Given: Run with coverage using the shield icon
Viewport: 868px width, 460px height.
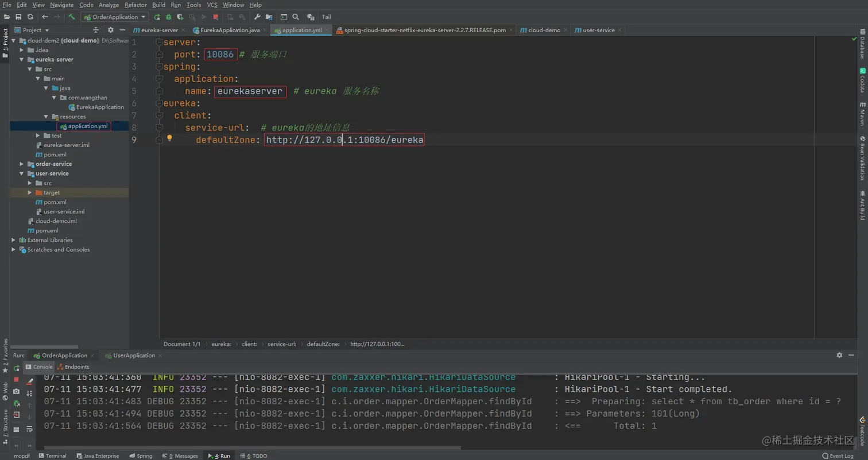Looking at the screenshot, I should pyautogui.click(x=180, y=17).
